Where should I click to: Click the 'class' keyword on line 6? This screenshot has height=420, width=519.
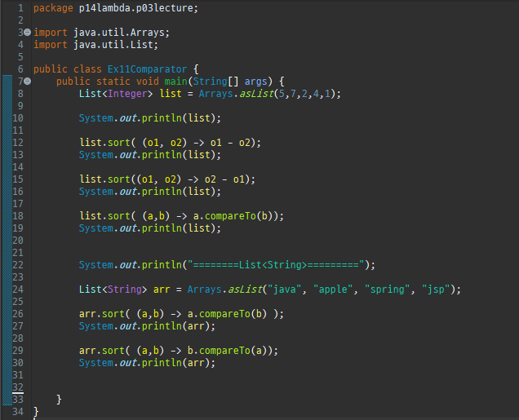point(87,69)
